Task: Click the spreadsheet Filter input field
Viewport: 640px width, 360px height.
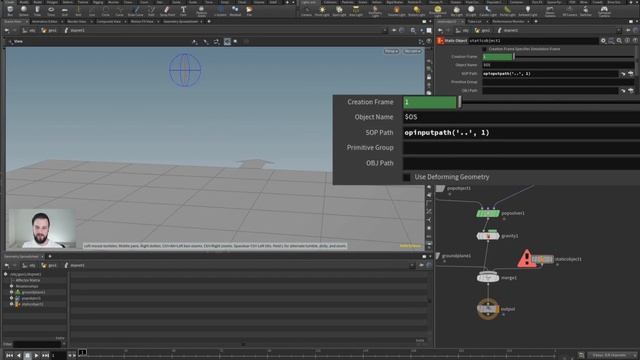Action: (36, 344)
